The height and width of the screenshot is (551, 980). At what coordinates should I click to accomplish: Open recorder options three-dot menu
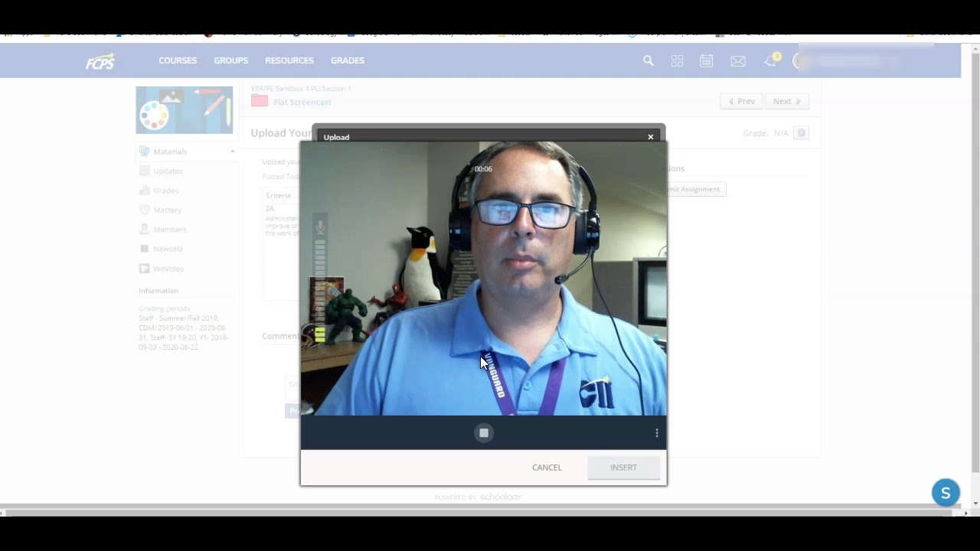pos(657,433)
